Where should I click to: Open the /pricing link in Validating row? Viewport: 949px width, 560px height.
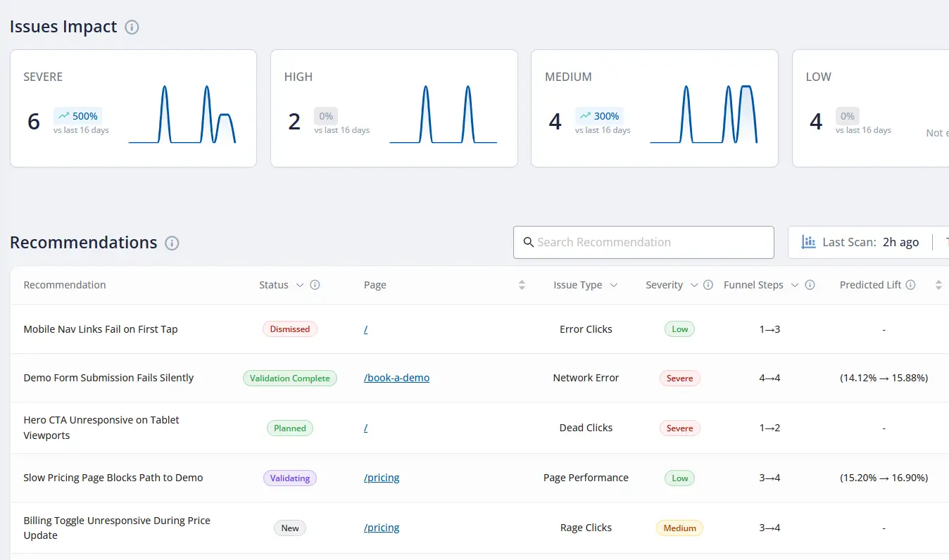(382, 478)
